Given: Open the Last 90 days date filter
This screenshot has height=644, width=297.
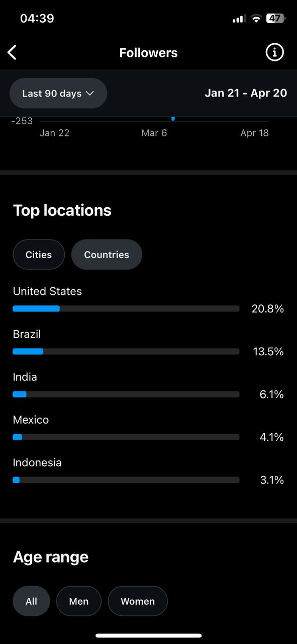Looking at the screenshot, I should (58, 94).
